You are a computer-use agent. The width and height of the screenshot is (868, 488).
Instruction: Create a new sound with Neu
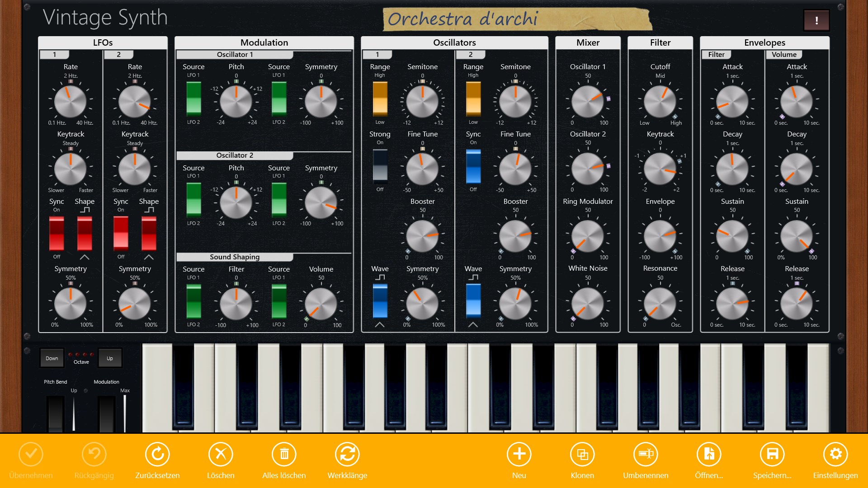coord(519,454)
